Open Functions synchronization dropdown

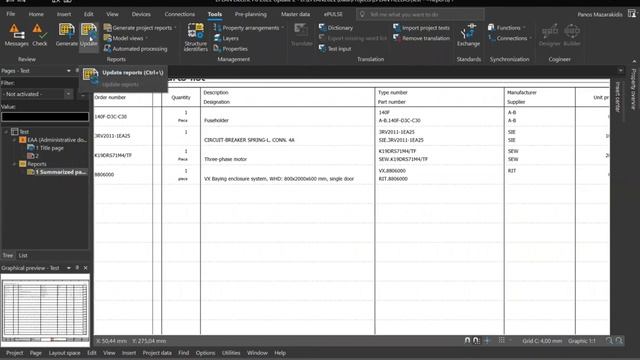524,28
